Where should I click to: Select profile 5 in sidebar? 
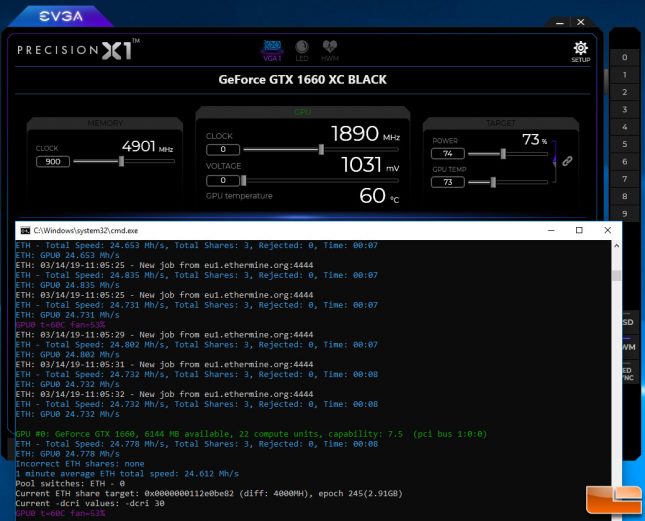tap(624, 144)
